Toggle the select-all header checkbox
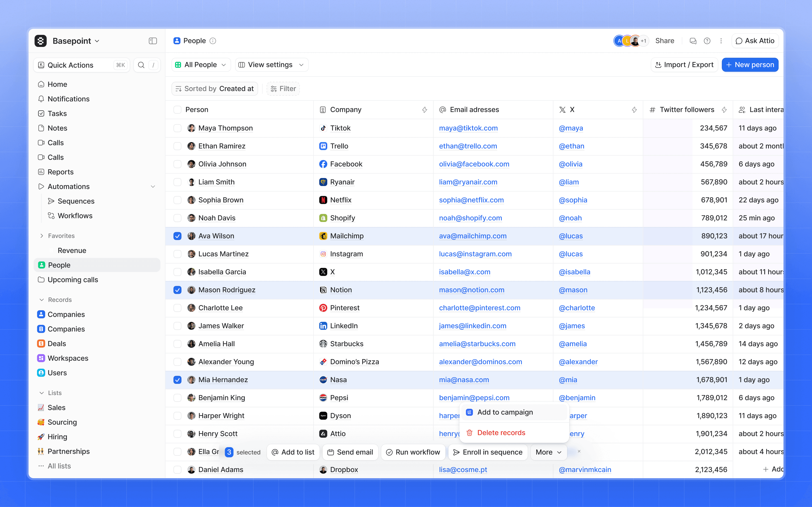This screenshot has height=507, width=812. pyautogui.click(x=177, y=110)
